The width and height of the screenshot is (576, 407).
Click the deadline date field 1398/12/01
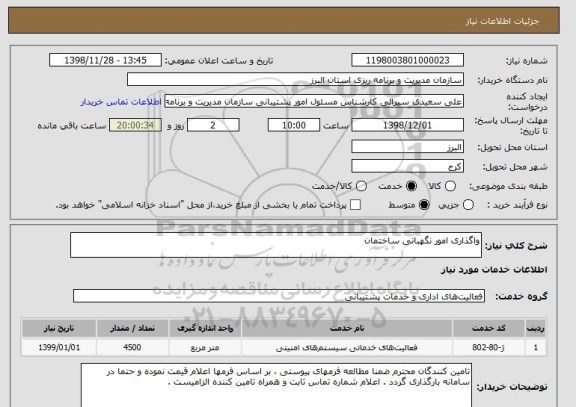click(407, 125)
